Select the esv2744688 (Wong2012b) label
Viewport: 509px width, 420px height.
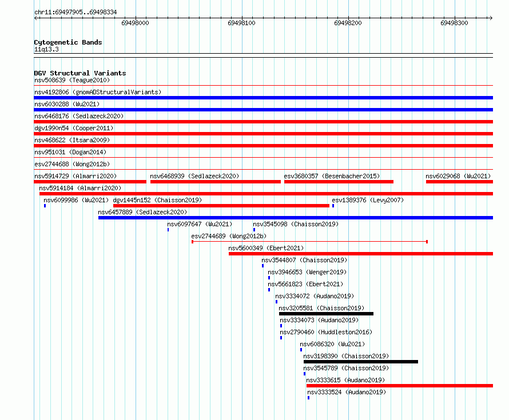coord(72,164)
